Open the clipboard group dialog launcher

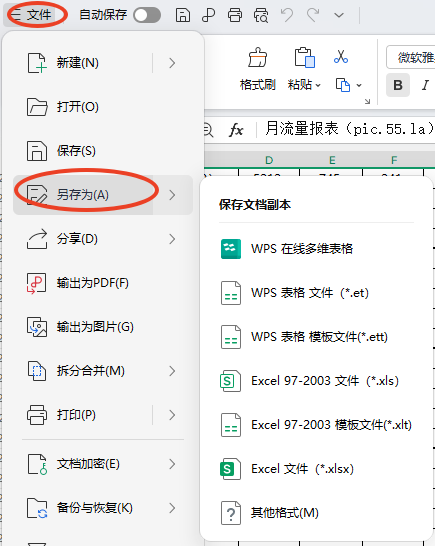[367, 101]
